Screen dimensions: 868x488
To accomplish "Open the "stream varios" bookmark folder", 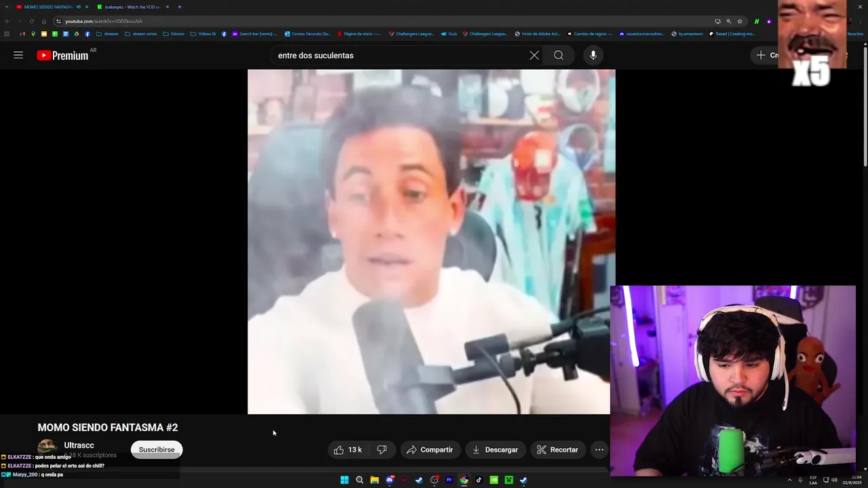I will 141,34.
